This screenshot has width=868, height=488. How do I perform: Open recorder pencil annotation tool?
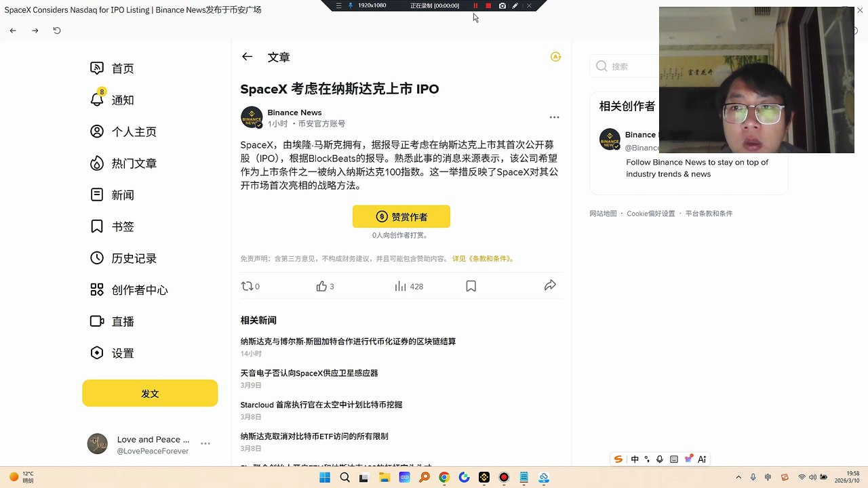point(515,5)
